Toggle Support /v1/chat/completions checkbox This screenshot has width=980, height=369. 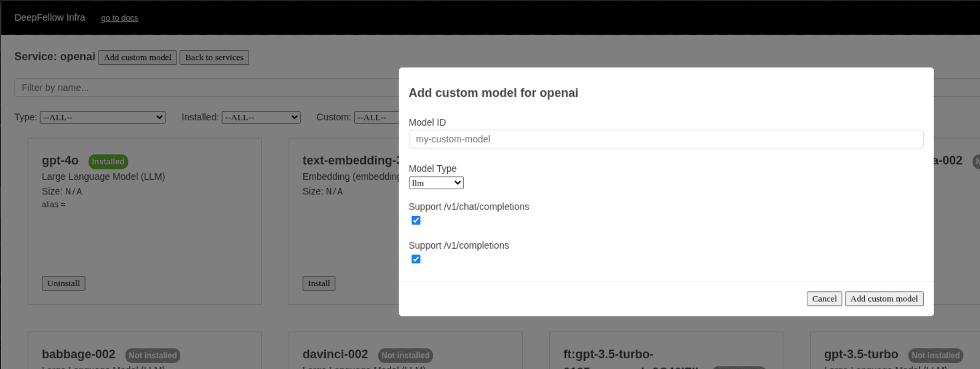coord(416,220)
